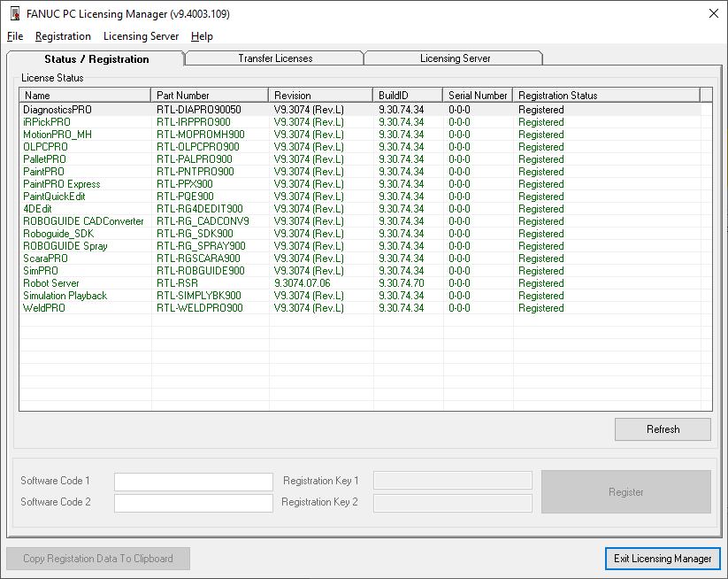This screenshot has width=728, height=579.
Task: Select the DiagnosticsPRO license row
Action: coord(360,110)
